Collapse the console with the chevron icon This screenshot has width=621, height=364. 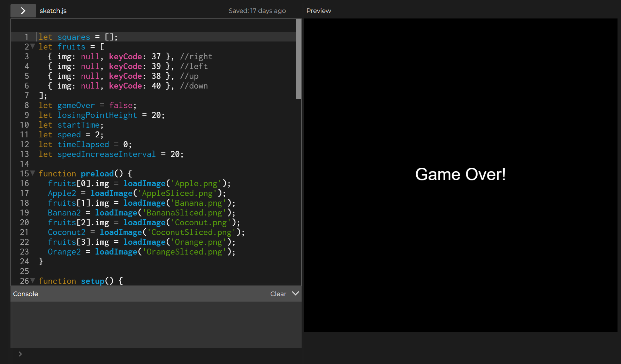(295, 294)
